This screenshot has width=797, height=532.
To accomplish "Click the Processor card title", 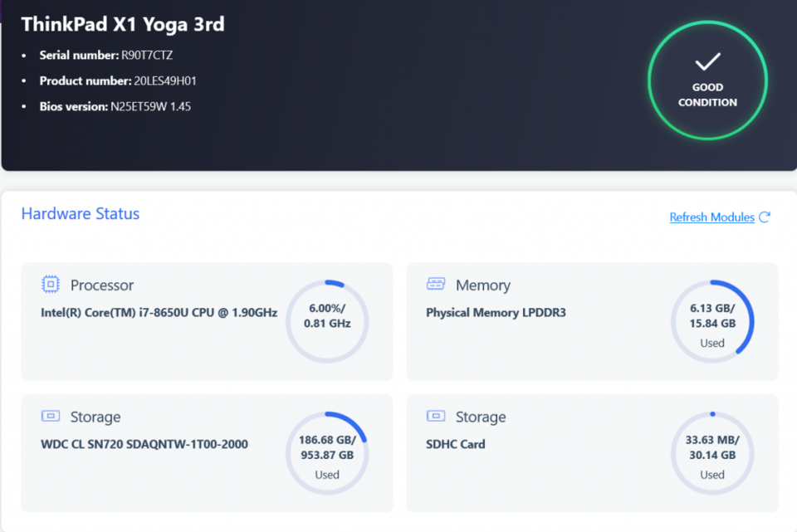I will 101,285.
